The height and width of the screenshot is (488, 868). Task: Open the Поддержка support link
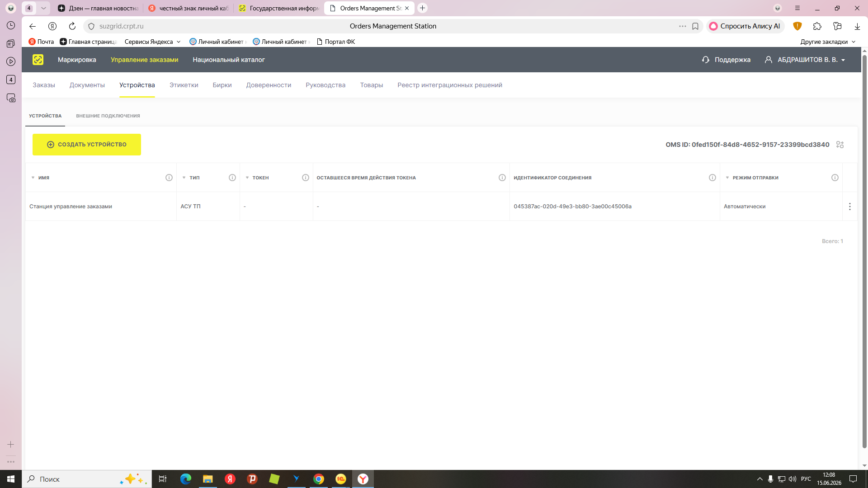point(726,60)
